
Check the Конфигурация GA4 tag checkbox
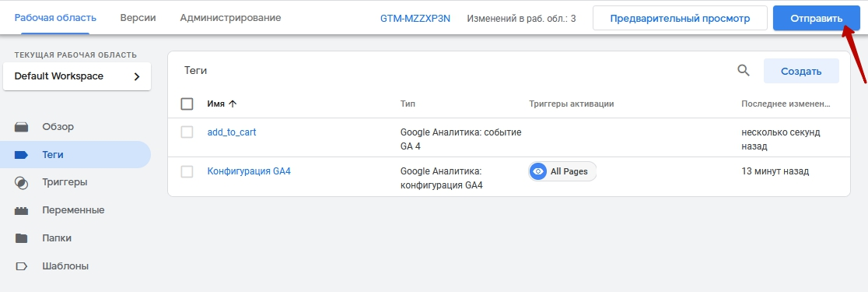coord(187,172)
